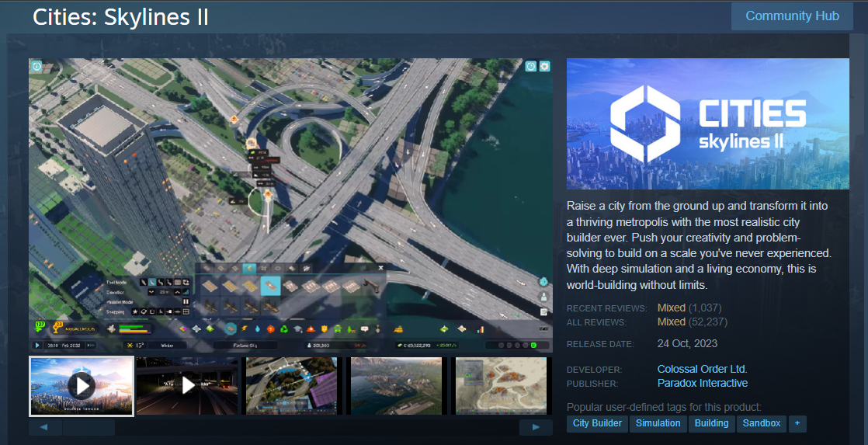The width and height of the screenshot is (868, 445).
Task: Click the 'Cities: Skylines II' page title
Action: tap(120, 17)
